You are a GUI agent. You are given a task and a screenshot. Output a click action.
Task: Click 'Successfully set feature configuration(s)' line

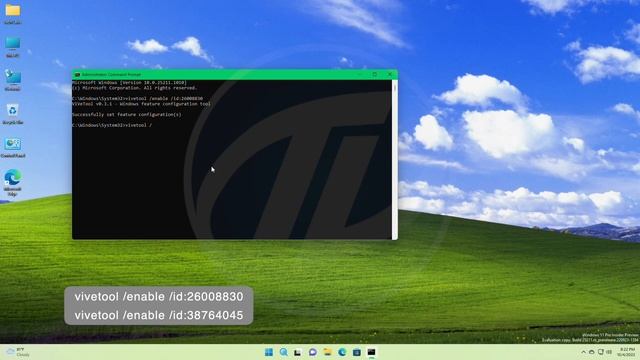tap(127, 115)
